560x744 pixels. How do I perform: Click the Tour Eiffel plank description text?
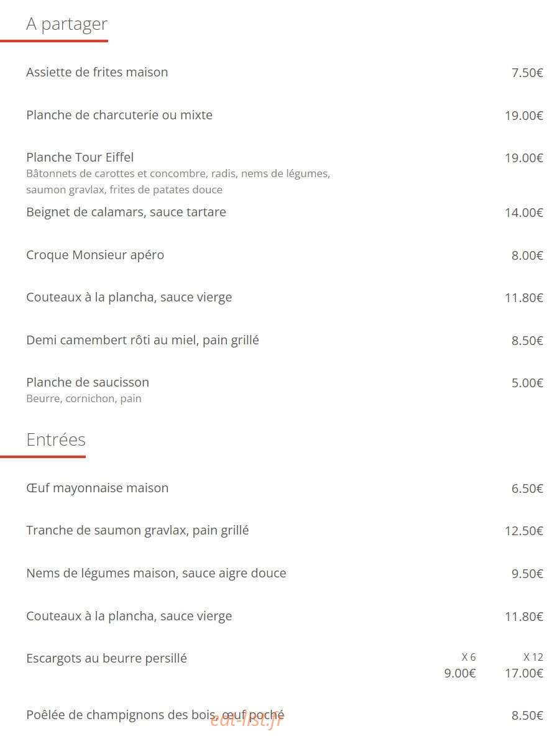[178, 181]
